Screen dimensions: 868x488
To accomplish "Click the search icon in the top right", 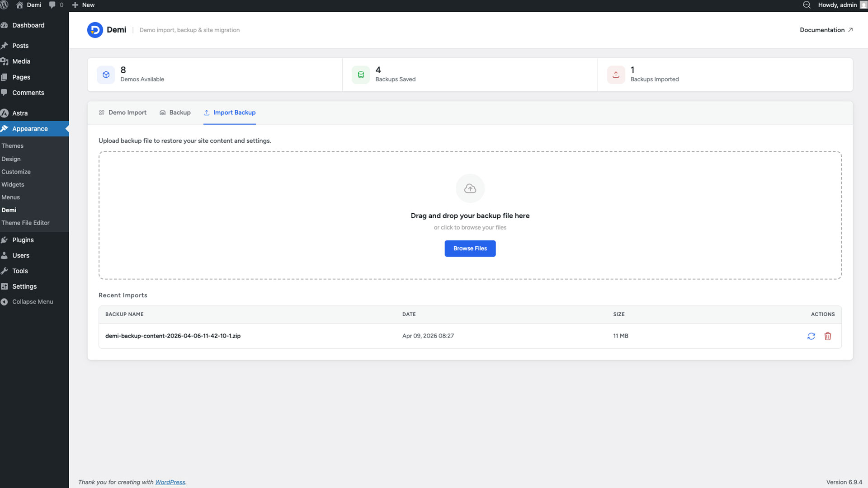I will (x=807, y=5).
